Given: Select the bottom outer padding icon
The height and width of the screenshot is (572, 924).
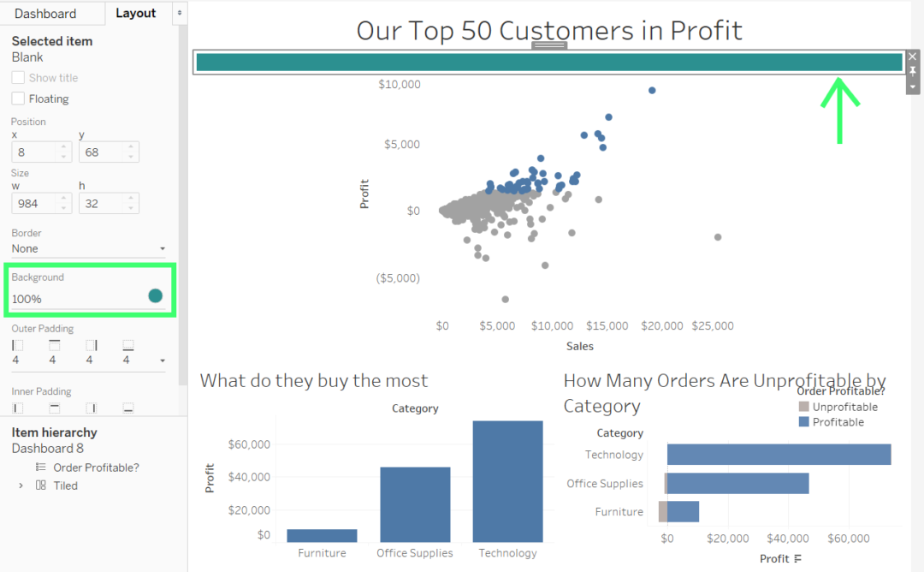Looking at the screenshot, I should (x=127, y=344).
